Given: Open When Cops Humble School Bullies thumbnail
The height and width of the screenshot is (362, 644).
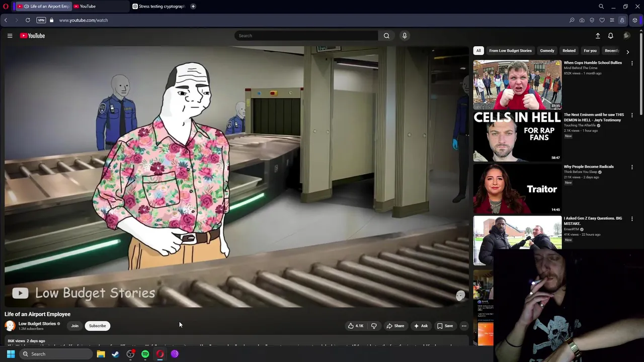Looking at the screenshot, I should 517,84.
